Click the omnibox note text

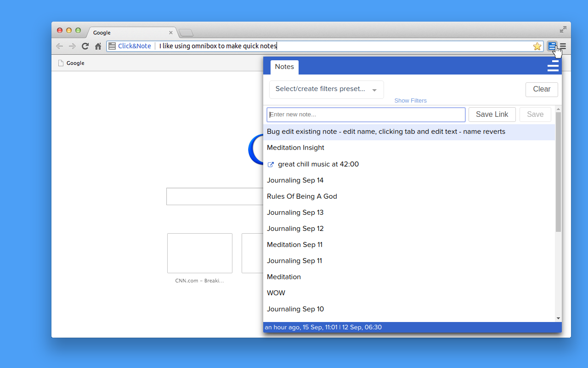(218, 46)
